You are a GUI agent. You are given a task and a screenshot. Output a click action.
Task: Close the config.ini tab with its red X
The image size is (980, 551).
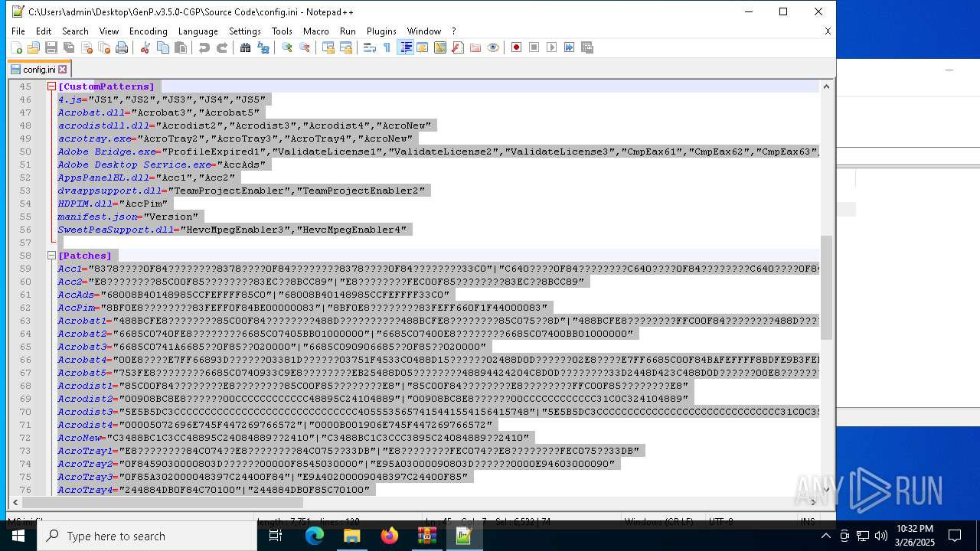point(63,70)
